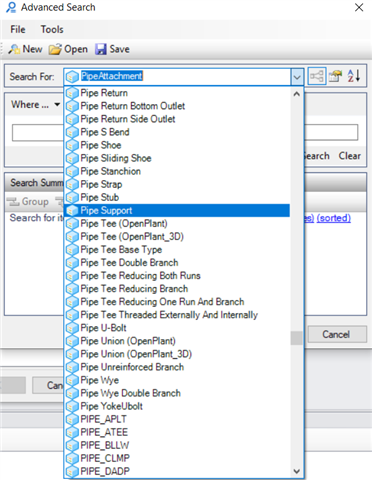Select PIPE_BLLW class

[177, 445]
